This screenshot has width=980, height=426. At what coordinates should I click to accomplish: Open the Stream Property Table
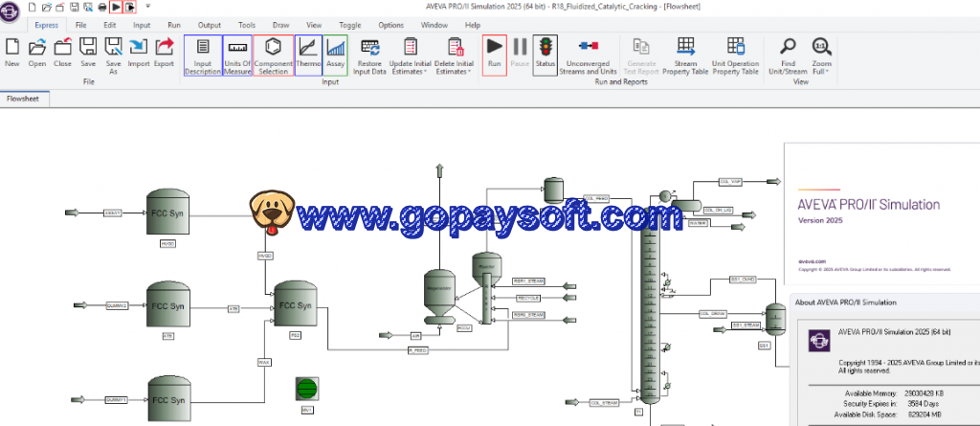685,56
